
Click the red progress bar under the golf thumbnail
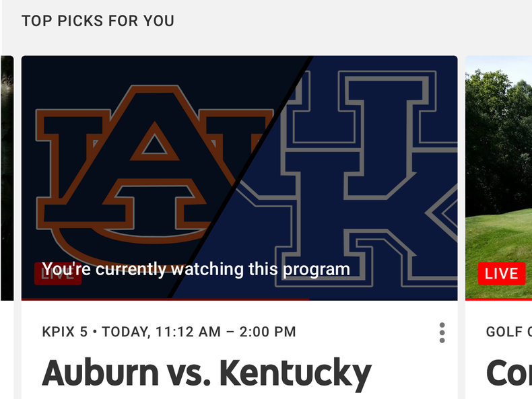498,299
